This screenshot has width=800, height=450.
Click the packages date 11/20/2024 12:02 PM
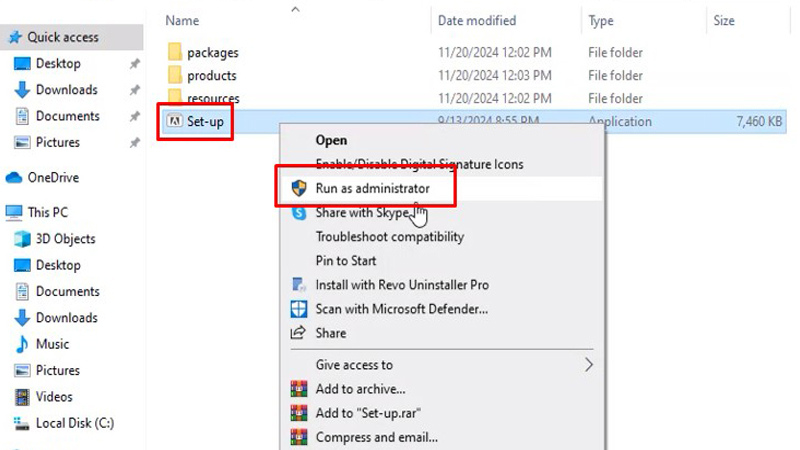pyautogui.click(x=494, y=53)
